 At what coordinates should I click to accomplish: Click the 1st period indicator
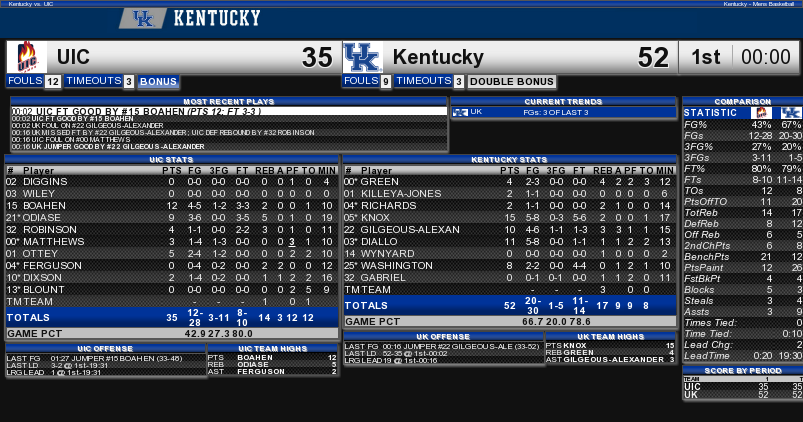(x=706, y=57)
